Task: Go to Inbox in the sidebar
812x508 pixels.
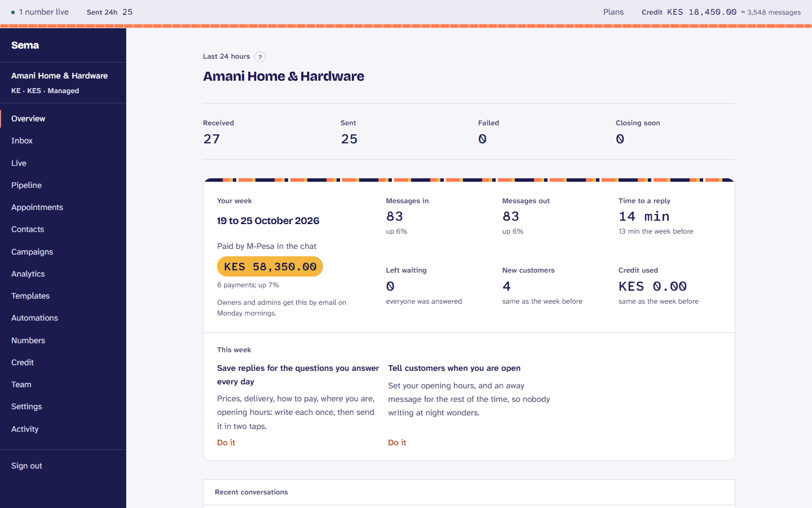Action: click(63, 141)
